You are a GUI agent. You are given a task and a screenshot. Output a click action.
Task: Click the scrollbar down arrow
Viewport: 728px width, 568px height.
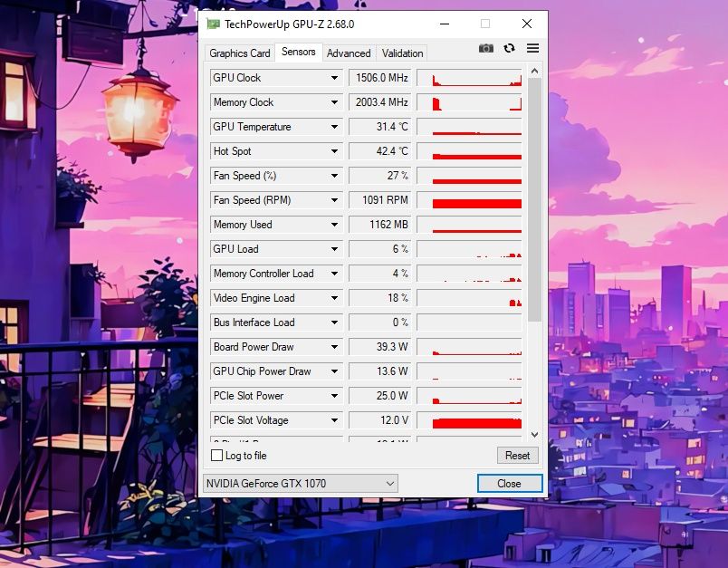534,435
